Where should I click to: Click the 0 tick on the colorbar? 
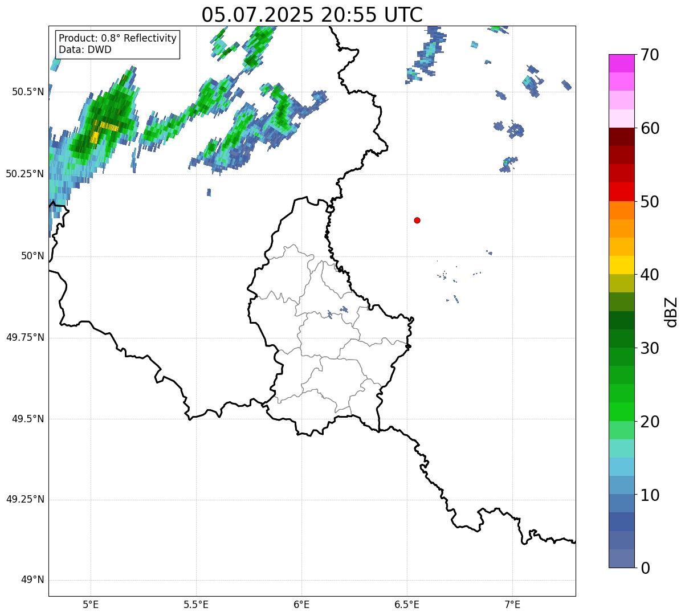coord(645,568)
